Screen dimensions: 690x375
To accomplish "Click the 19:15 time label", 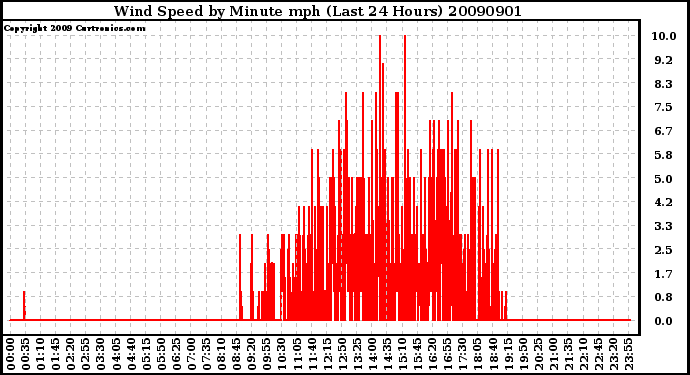I will pyautogui.click(x=508, y=354).
